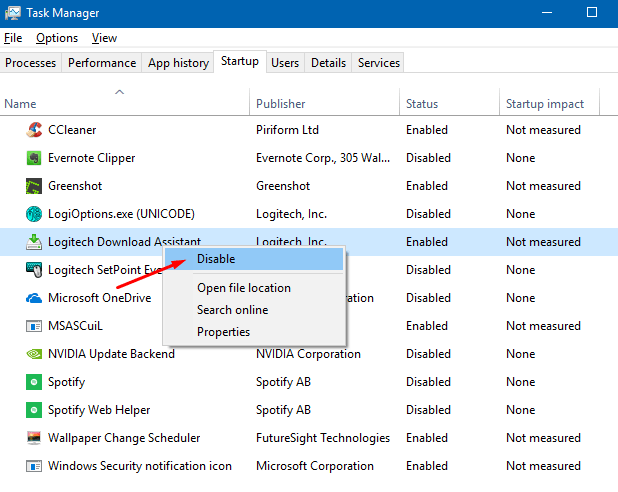Click the Piriform Ltd publisher cell
Screen dimensions: 618x492
pyautogui.click(x=287, y=130)
